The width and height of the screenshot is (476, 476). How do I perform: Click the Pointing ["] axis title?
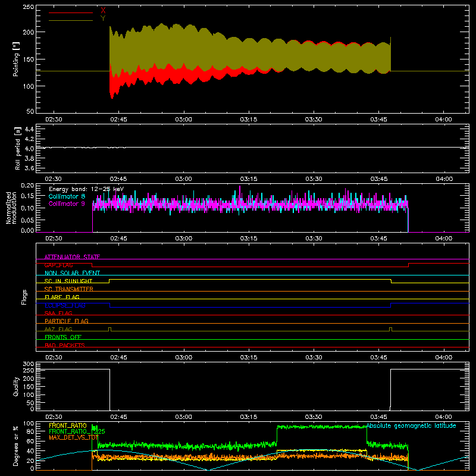(16, 59)
